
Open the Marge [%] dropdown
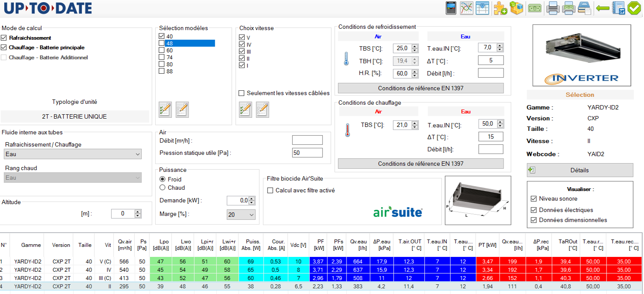[x=241, y=214]
